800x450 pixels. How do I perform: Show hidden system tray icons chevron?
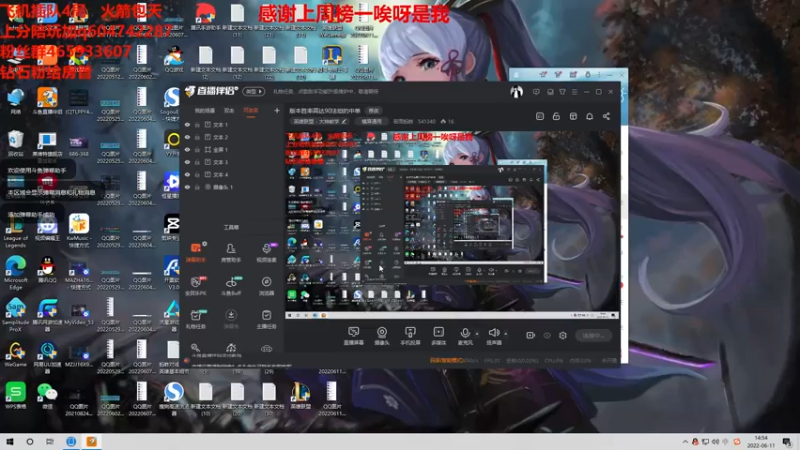[x=685, y=442]
